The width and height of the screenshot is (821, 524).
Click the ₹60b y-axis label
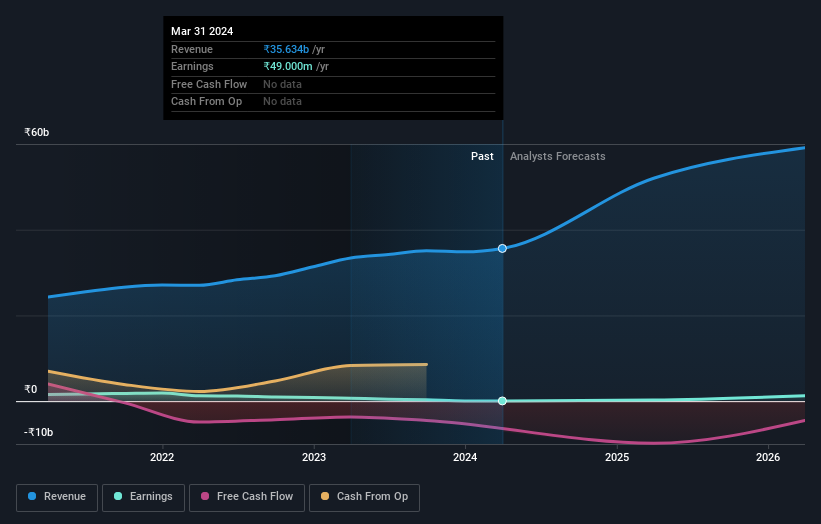(37, 132)
